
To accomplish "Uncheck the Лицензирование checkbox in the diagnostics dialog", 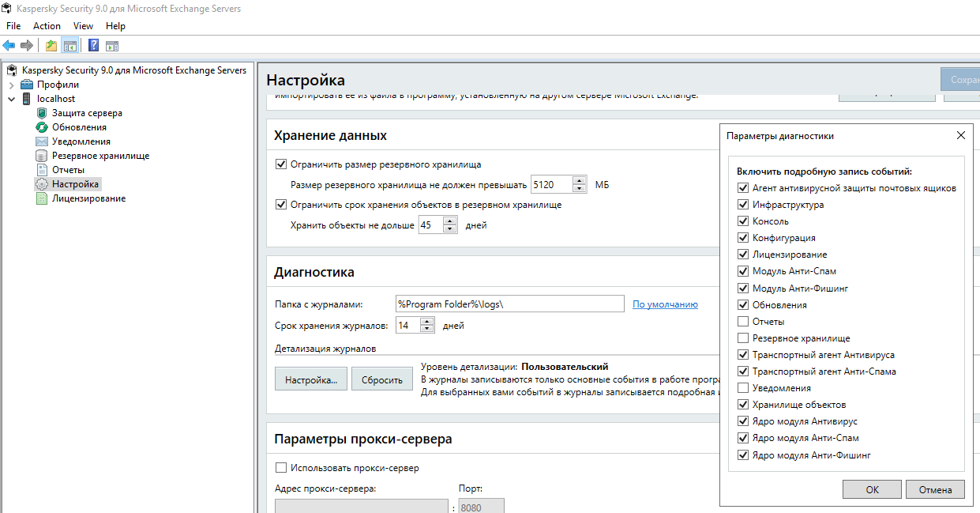I will click(x=743, y=255).
